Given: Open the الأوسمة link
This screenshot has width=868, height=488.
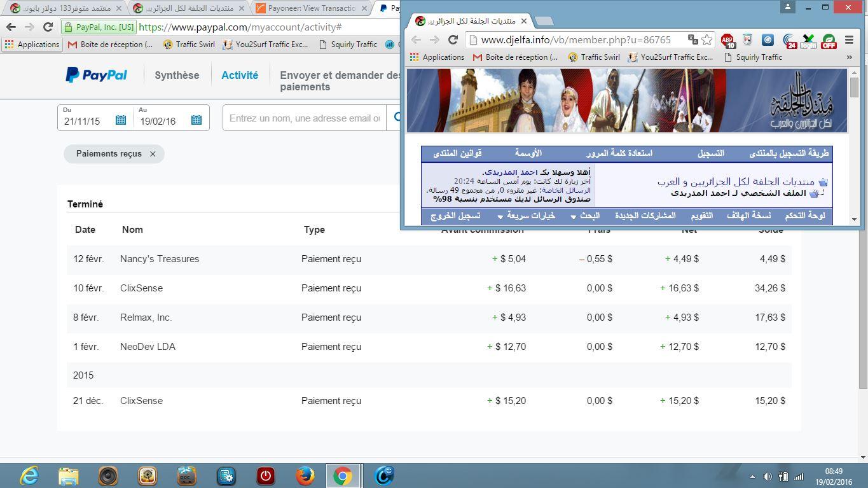Looking at the screenshot, I should tap(528, 153).
